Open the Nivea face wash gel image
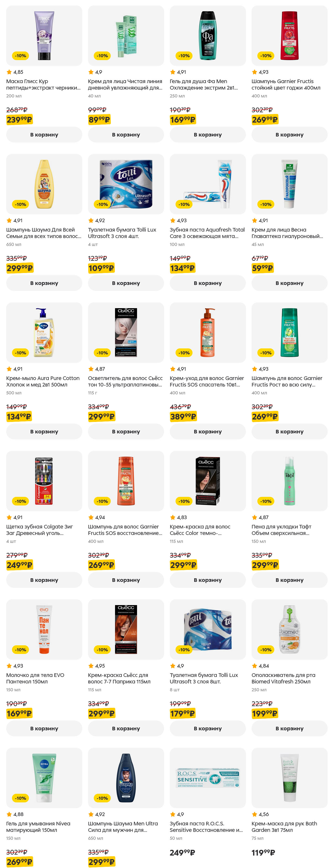Screen dimensions: 331x868 pyautogui.click(x=44, y=778)
